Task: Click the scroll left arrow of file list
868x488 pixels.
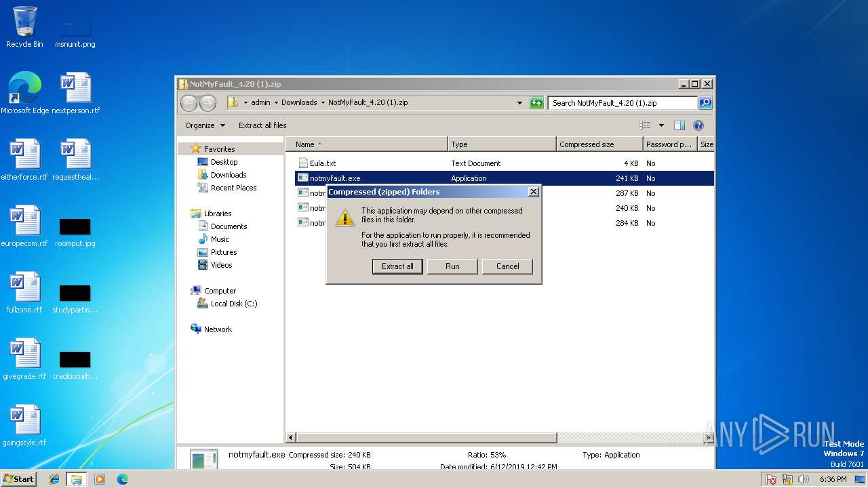Action: tap(291, 439)
